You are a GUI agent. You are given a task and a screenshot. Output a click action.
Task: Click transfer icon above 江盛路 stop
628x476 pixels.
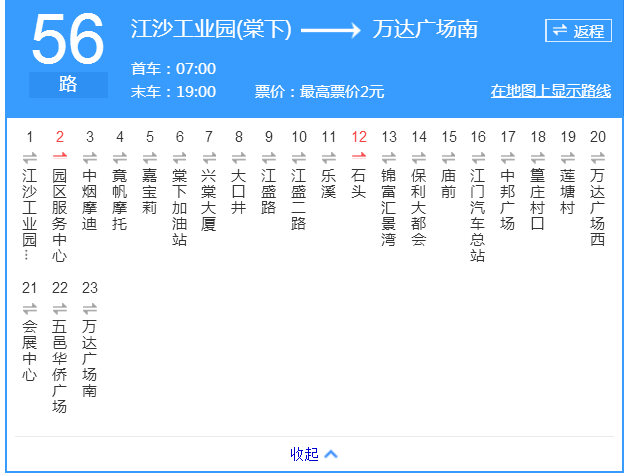coord(269,158)
